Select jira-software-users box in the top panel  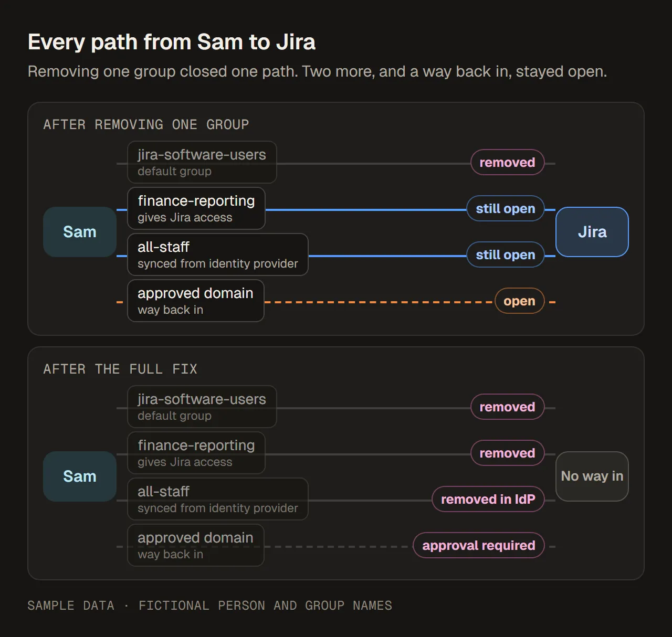click(x=202, y=162)
